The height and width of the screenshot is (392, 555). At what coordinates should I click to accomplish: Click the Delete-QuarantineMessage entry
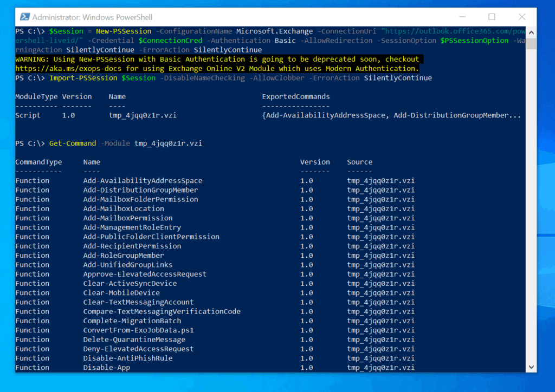(x=134, y=339)
